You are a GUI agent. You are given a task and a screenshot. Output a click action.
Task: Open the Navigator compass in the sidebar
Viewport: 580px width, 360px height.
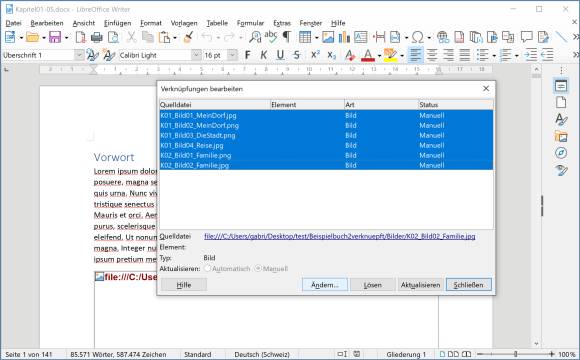561,153
